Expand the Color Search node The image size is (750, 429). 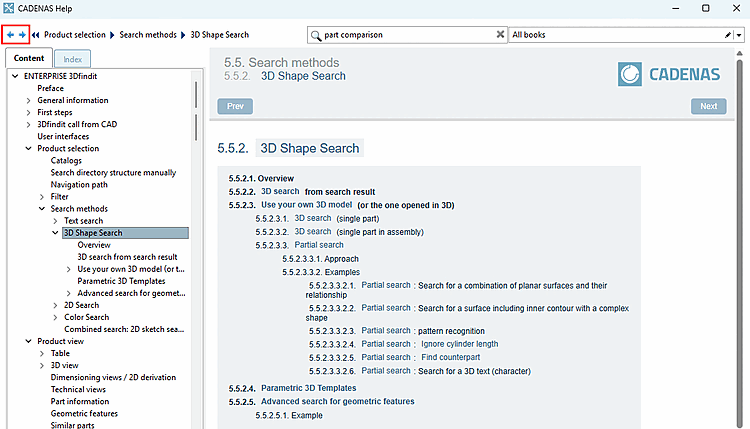(x=55, y=317)
